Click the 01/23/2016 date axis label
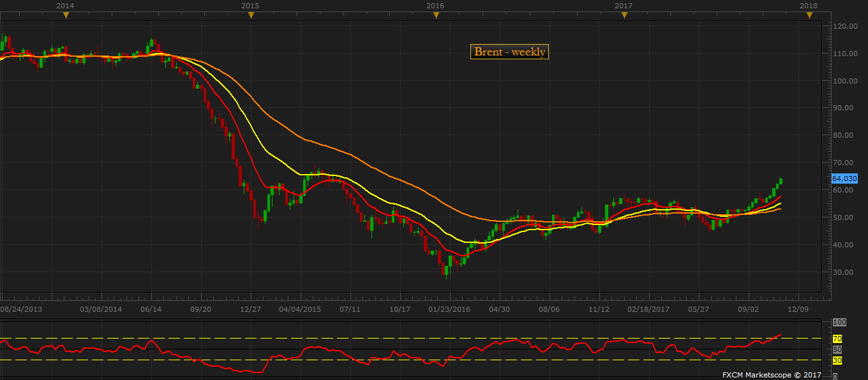 click(x=449, y=309)
